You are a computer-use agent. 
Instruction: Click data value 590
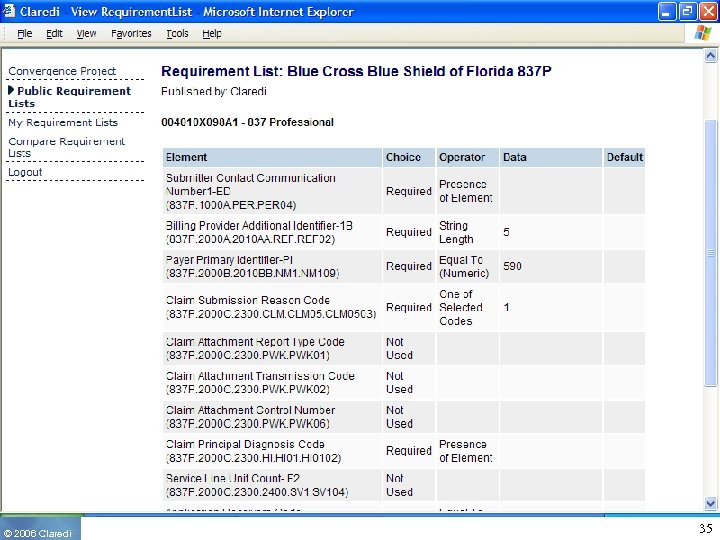(x=512, y=266)
